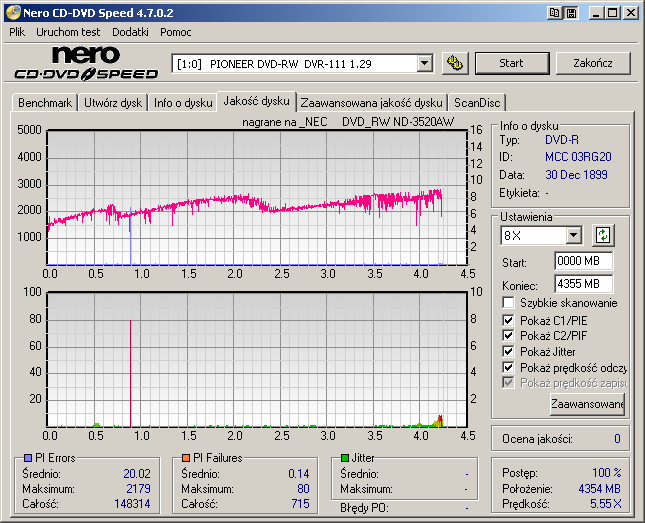Click the Ocena jakości score 0
Image resolution: width=645 pixels, height=523 pixels.
click(x=617, y=439)
